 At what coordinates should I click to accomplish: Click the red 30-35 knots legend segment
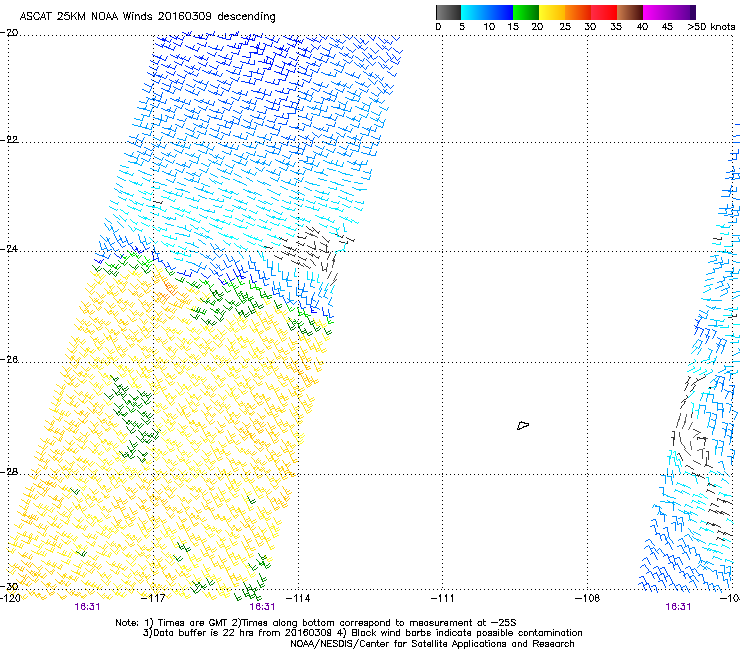point(604,12)
